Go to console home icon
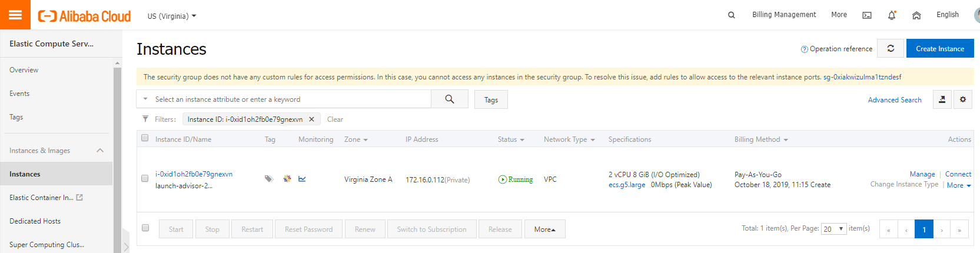Screen dimensions: 980x253 click(916, 15)
